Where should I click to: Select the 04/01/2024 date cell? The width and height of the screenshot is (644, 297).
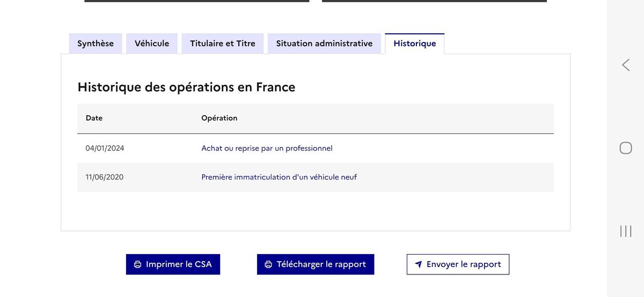(105, 148)
